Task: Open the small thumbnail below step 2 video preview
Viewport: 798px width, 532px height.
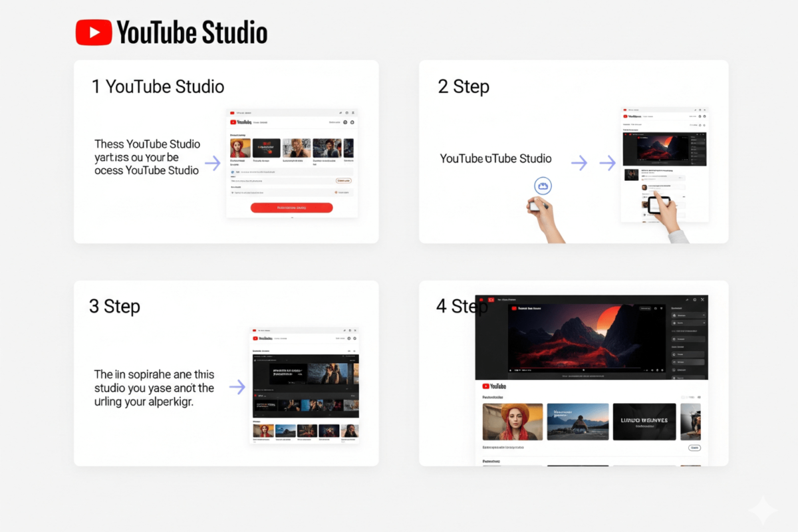Action: point(631,174)
